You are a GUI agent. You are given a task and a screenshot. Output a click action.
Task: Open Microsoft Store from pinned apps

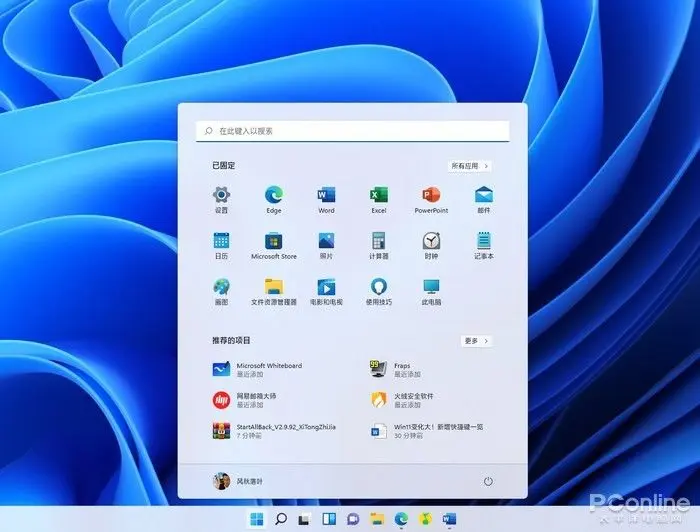(x=273, y=241)
